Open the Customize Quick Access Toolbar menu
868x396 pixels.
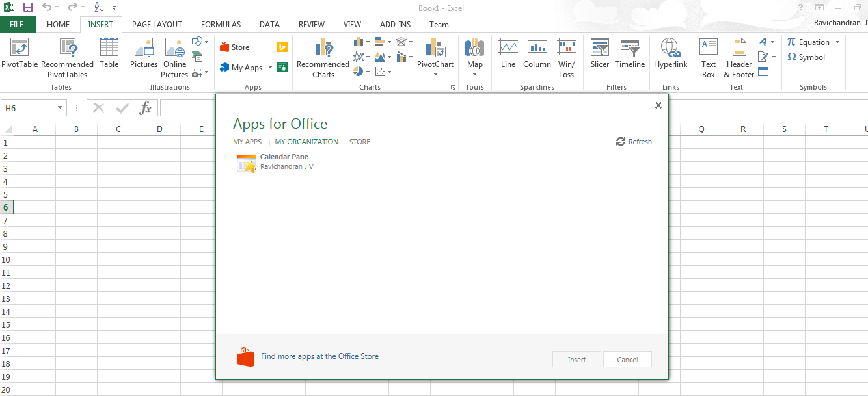coord(115,8)
